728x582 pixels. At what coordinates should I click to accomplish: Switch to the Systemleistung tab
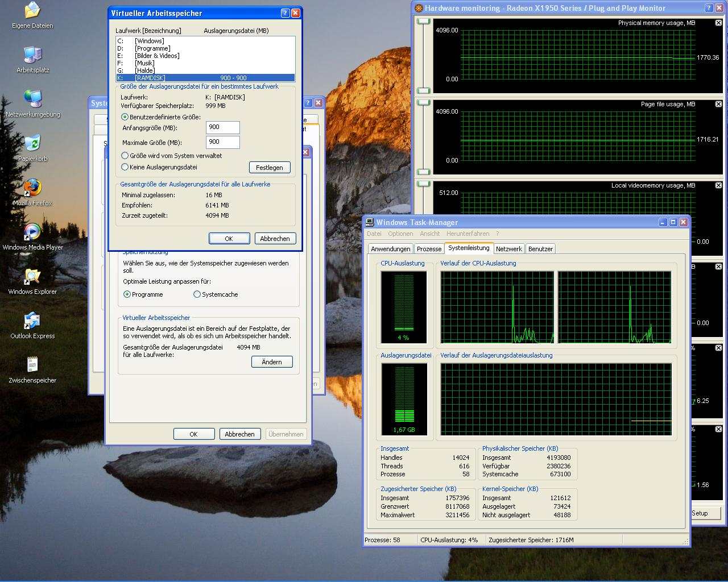[x=469, y=248]
